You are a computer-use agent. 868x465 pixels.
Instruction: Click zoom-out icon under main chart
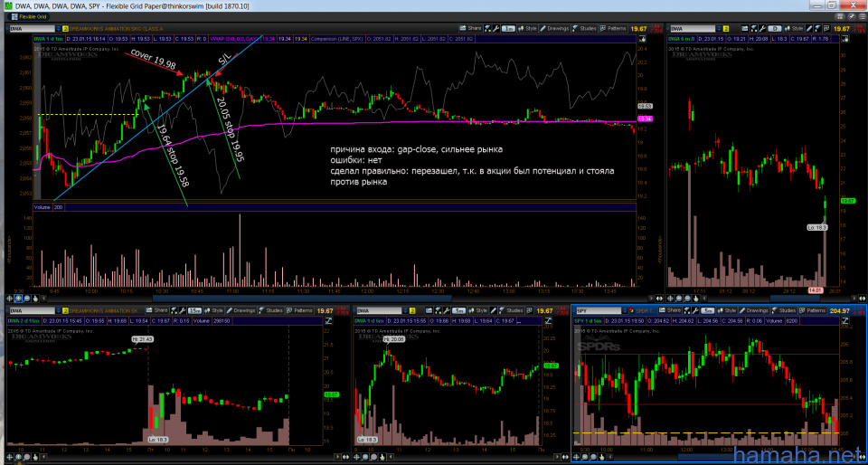[x=26, y=299]
